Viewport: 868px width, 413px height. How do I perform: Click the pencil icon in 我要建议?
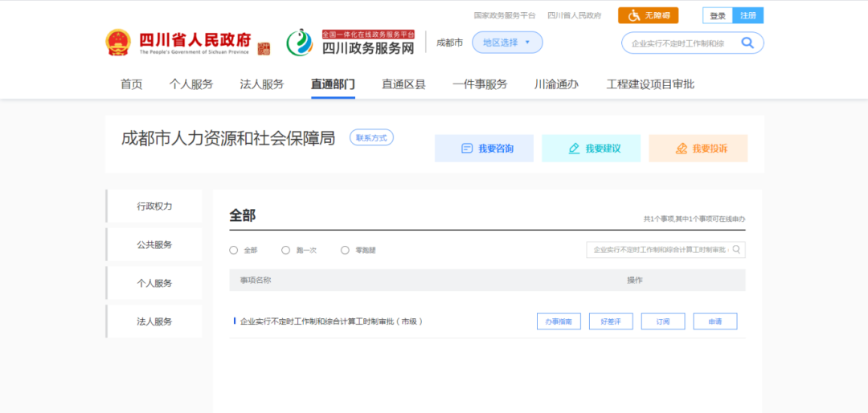pyautogui.click(x=574, y=149)
